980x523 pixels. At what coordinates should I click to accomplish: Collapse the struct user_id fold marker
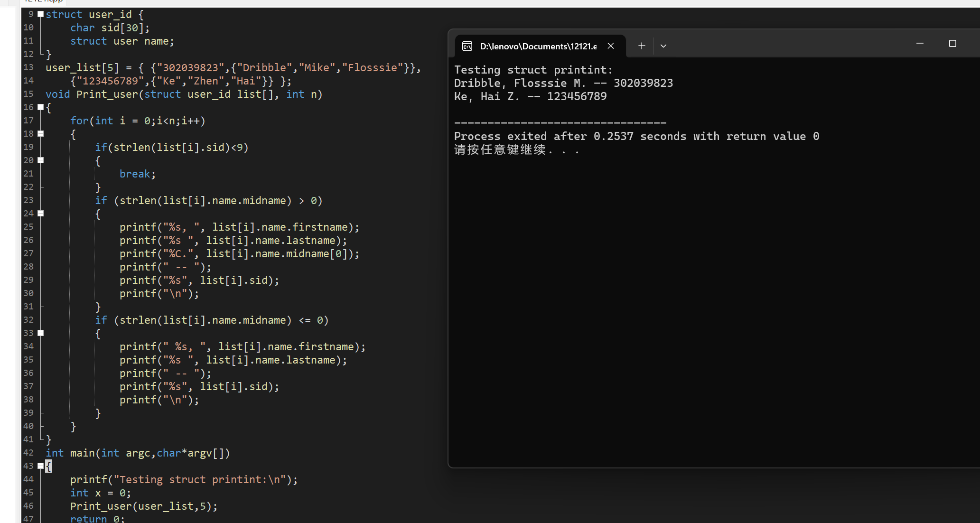click(41, 14)
